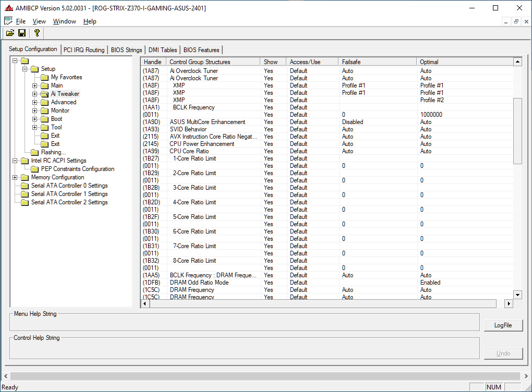The height and width of the screenshot is (392, 532).
Task: Open the Help menu
Action: 90,21
